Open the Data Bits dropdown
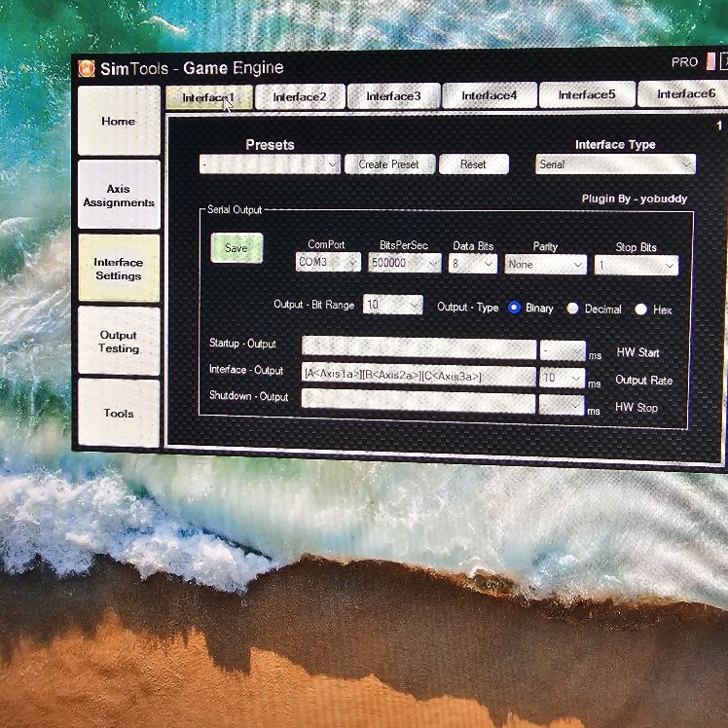This screenshot has width=728, height=728. tap(473, 264)
